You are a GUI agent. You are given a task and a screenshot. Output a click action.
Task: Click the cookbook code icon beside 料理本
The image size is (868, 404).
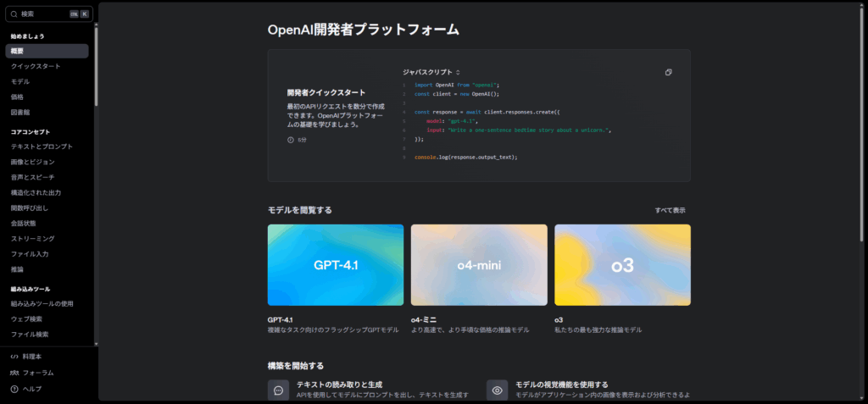[14, 357]
